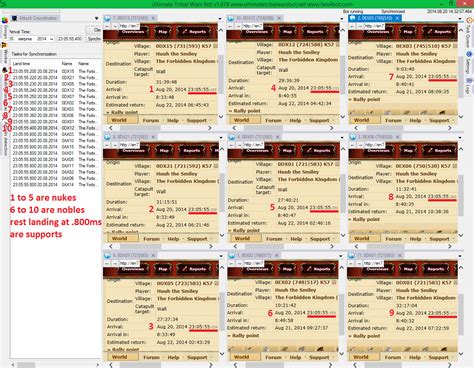Click globe icon on the 00X12 browser tab
This screenshot has width=474, height=368.
point(231,18)
